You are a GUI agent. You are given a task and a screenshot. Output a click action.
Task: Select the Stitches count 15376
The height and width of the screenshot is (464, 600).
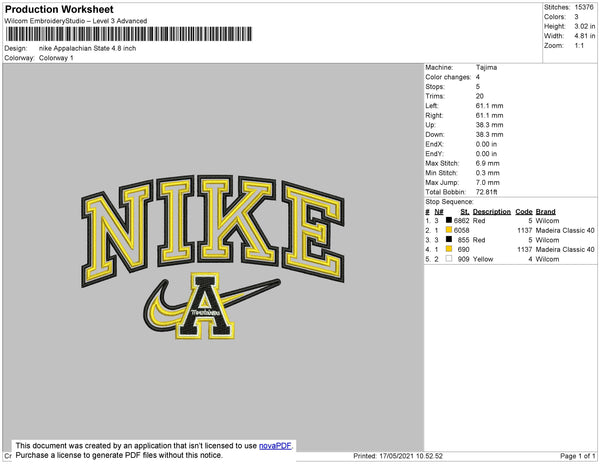tap(584, 7)
